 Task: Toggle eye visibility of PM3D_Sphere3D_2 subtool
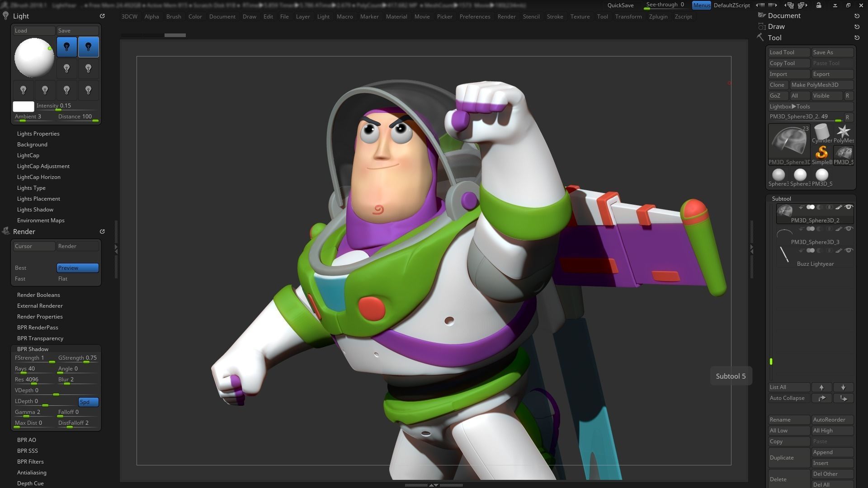[x=849, y=207]
